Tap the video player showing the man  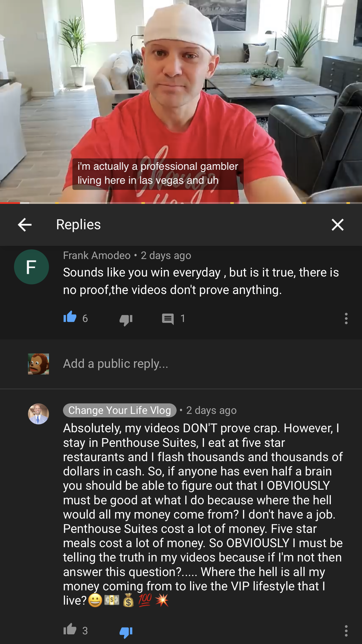point(181,101)
